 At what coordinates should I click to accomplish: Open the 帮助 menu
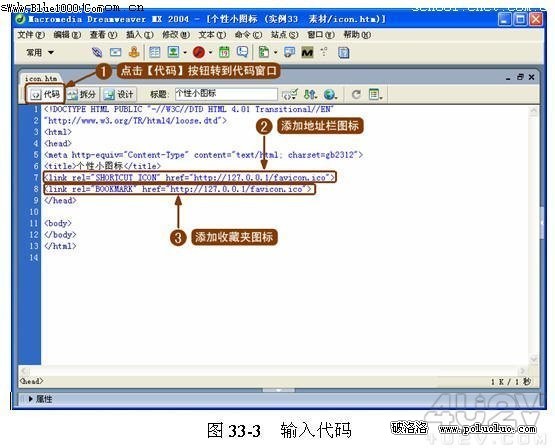coord(357,35)
